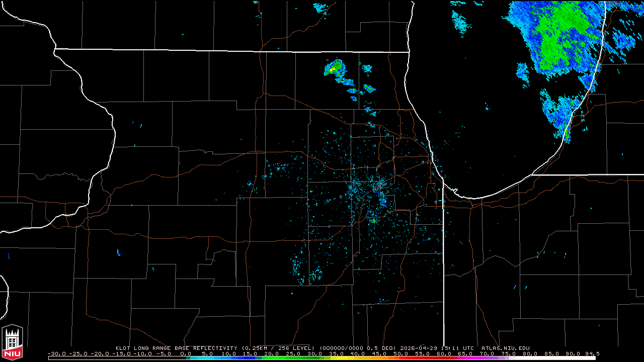Click the -30.0 label at the scale start

coord(56,354)
